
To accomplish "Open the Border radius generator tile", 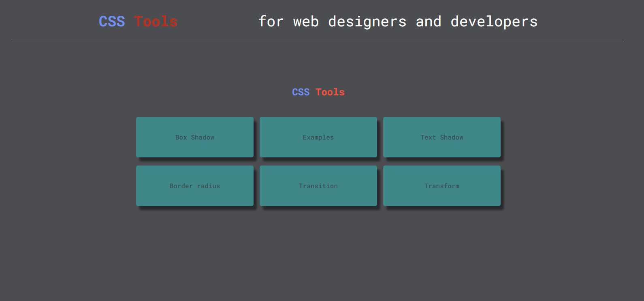I will [195, 186].
